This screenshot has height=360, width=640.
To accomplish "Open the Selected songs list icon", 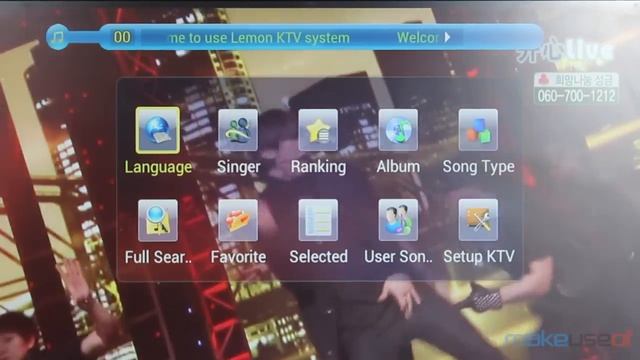I will [x=318, y=220].
